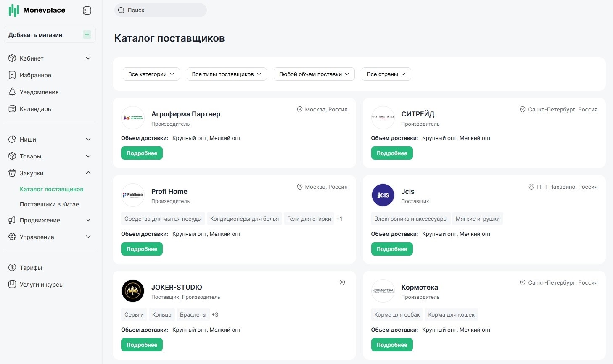Open the Все типы поставщиков dropdown
Screen dimensions: 613x364
(227, 74)
